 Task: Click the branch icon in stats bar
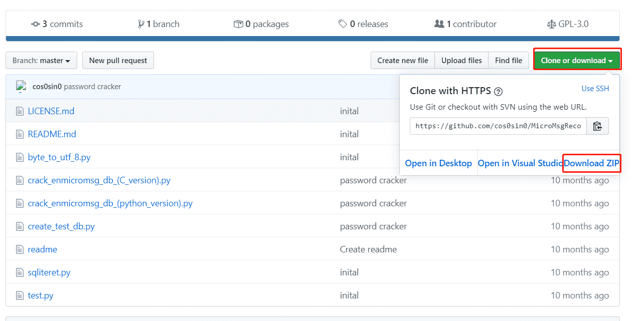tap(141, 24)
